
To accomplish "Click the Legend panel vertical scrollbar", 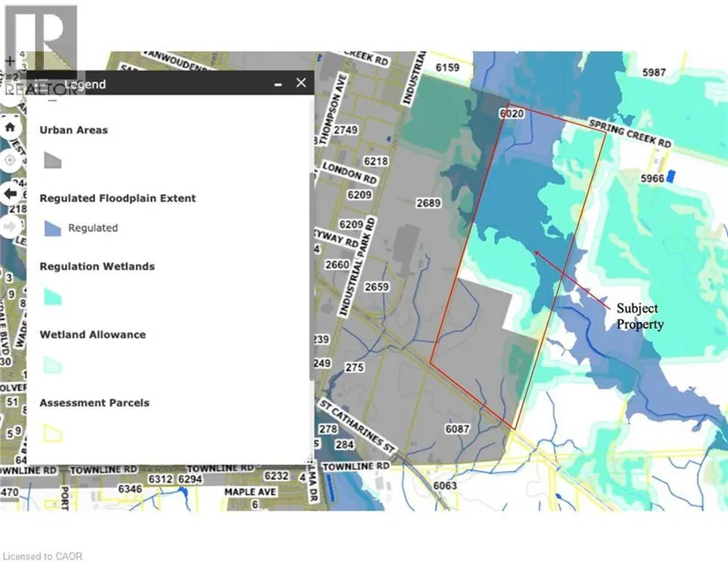I will click(310, 265).
